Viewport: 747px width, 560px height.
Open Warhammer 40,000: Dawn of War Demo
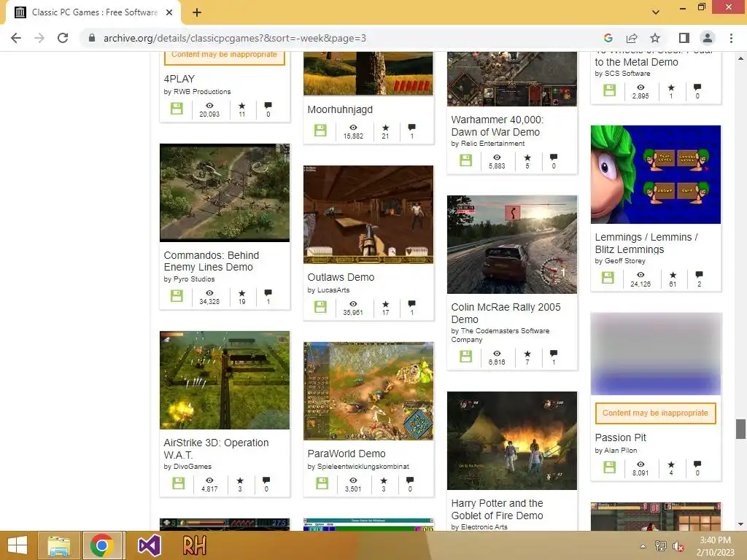point(498,125)
